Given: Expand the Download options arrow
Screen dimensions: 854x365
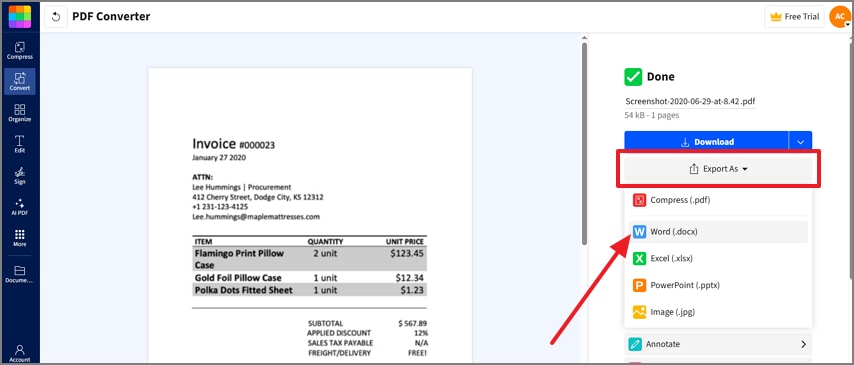Looking at the screenshot, I should tap(800, 142).
